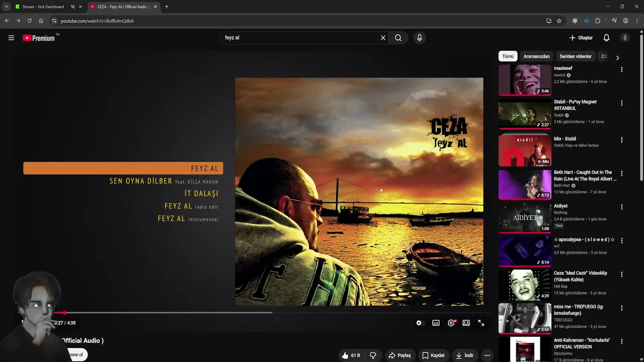Open options menu for 'maalesef' video
Viewport: 644px width, 362px height.
tap(621, 70)
